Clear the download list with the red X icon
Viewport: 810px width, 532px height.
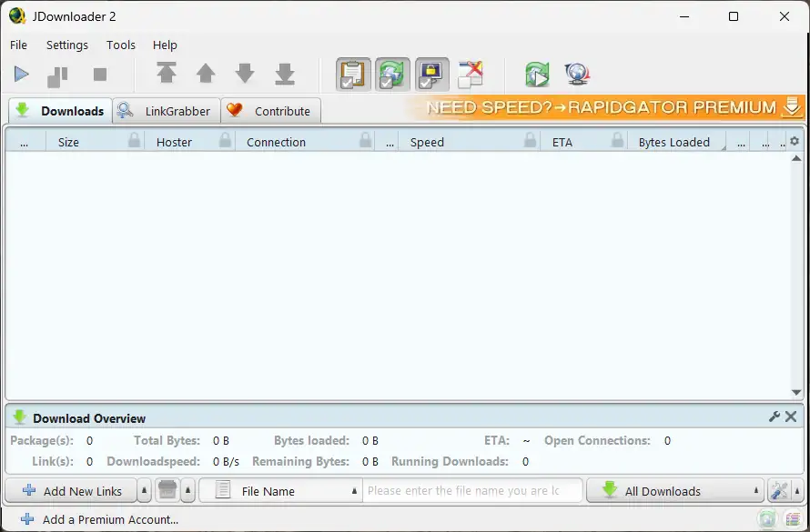pos(470,75)
